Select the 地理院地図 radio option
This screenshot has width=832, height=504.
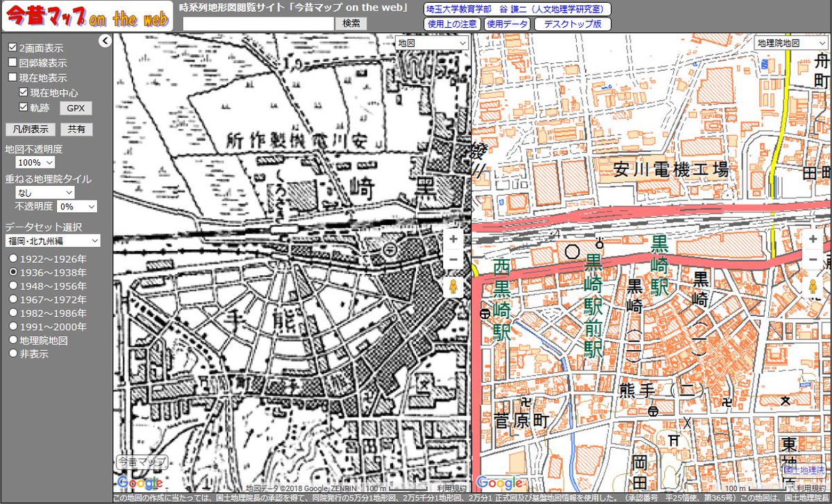pos(12,340)
